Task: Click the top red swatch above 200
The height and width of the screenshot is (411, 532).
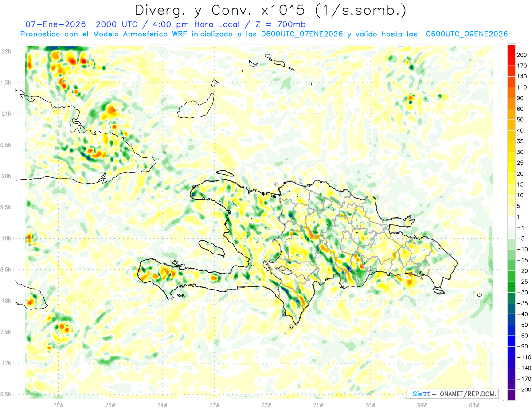Action: click(x=511, y=49)
